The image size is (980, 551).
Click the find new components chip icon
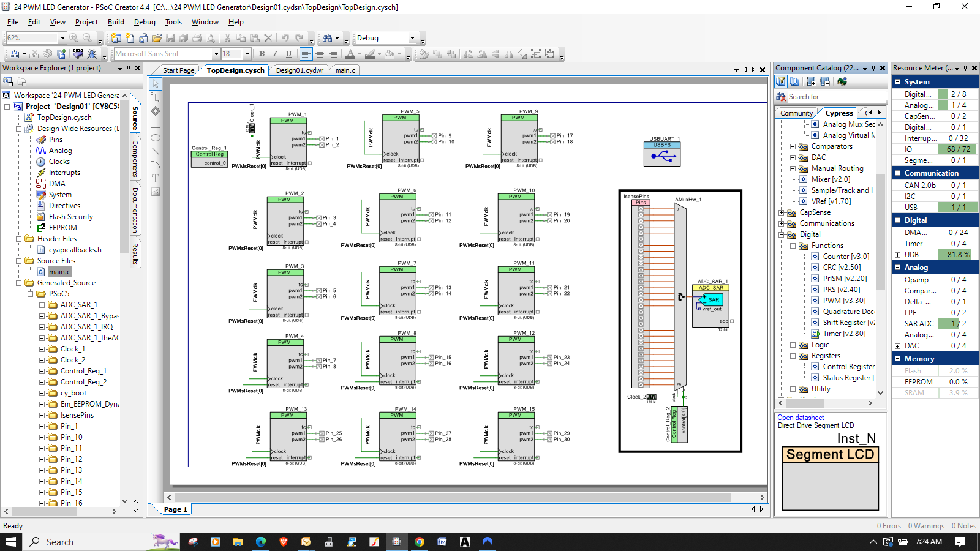click(x=842, y=81)
